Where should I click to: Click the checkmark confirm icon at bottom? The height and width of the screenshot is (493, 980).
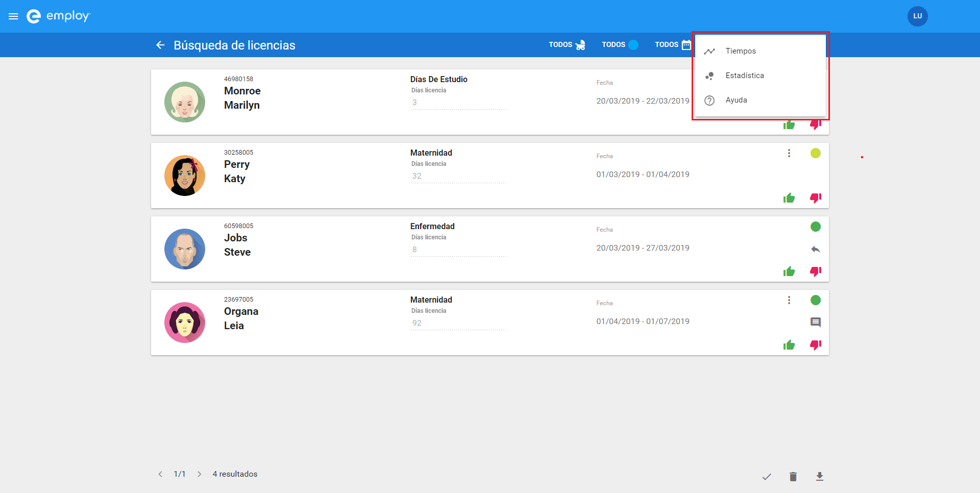tap(767, 477)
